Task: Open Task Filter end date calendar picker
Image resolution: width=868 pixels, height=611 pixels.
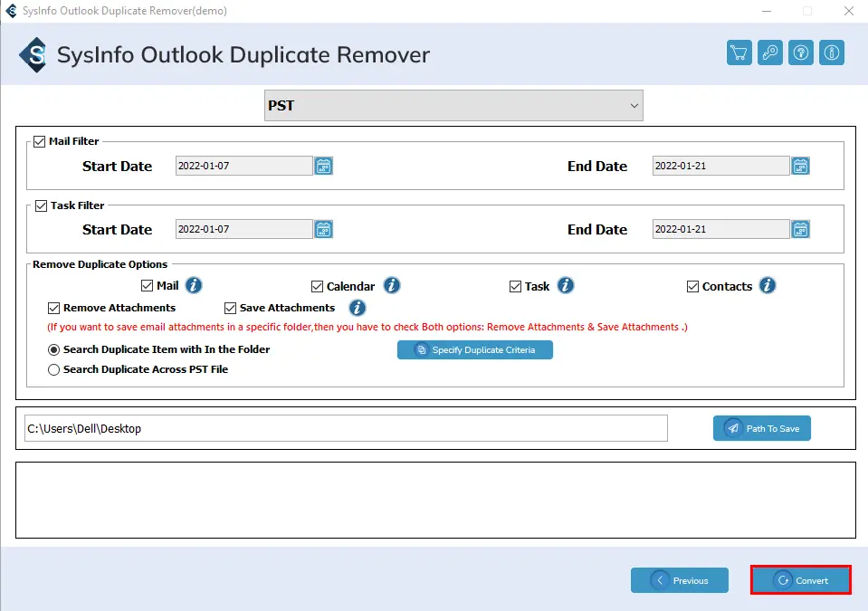Action: click(x=800, y=229)
